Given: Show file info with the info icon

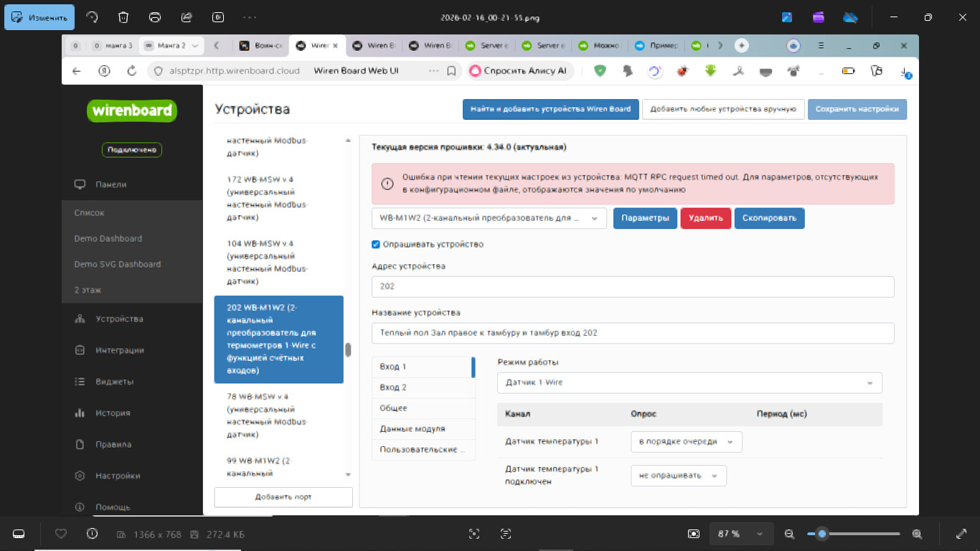Looking at the screenshot, I should [92, 534].
